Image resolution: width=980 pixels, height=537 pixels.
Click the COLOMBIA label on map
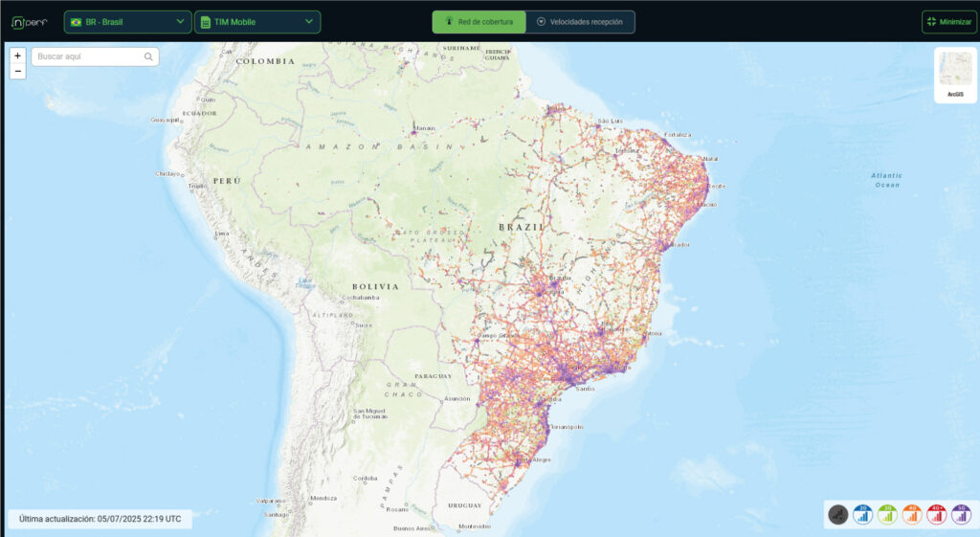(265, 61)
